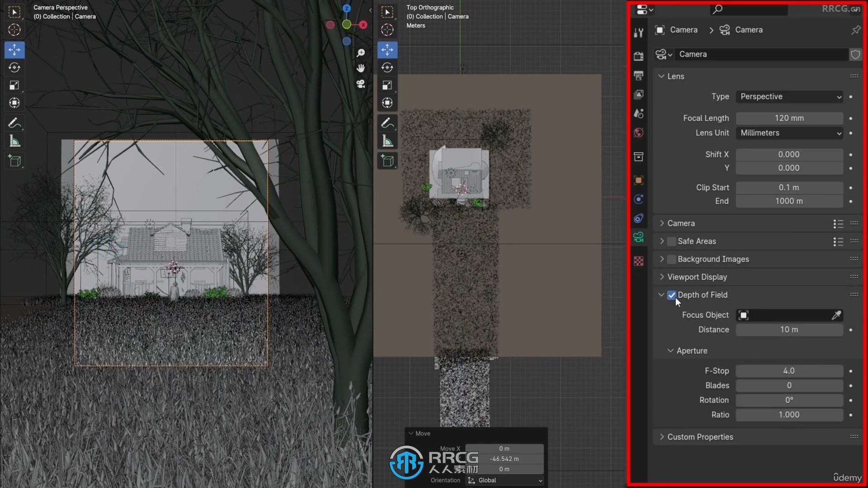This screenshot has height=488, width=868.
Task: Collapse the Lens panel
Action: click(x=661, y=76)
